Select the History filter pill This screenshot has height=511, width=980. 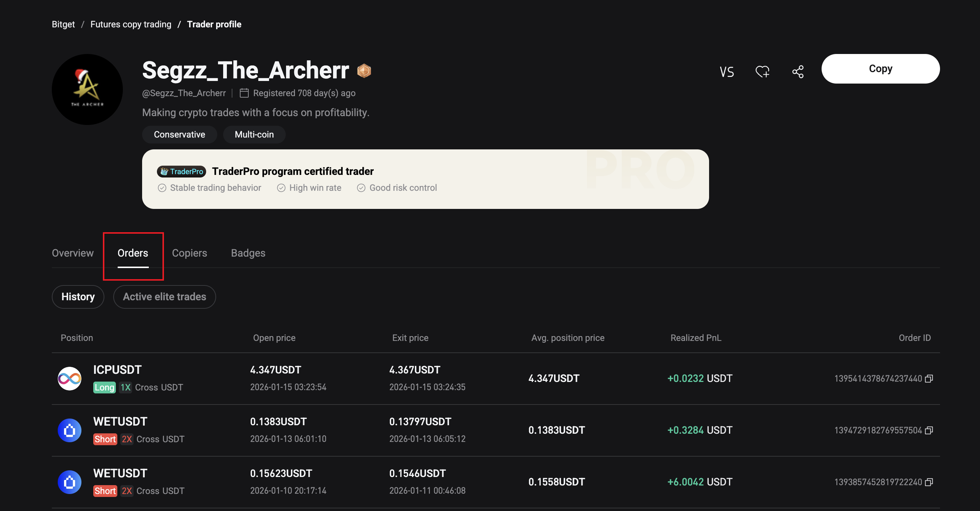tap(78, 297)
